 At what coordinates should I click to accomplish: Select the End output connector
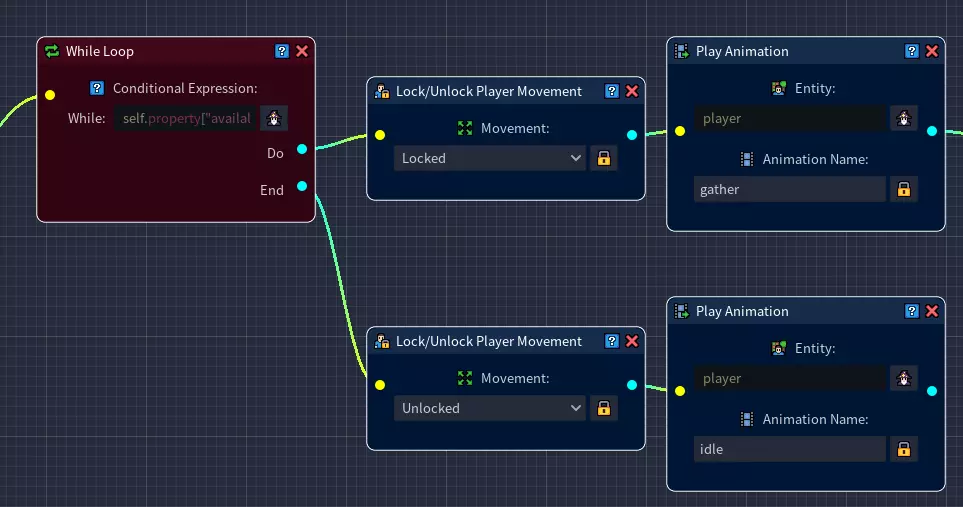pos(302,186)
